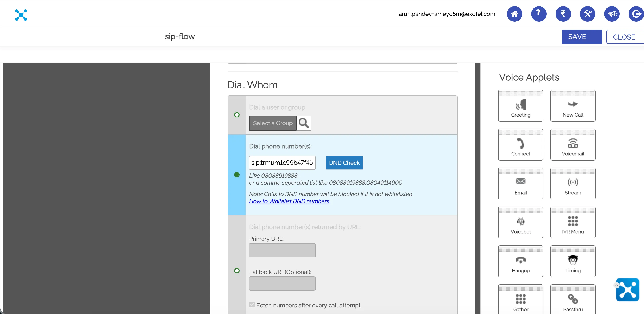Open the Select a Group picker
The image size is (644, 314).
(273, 123)
